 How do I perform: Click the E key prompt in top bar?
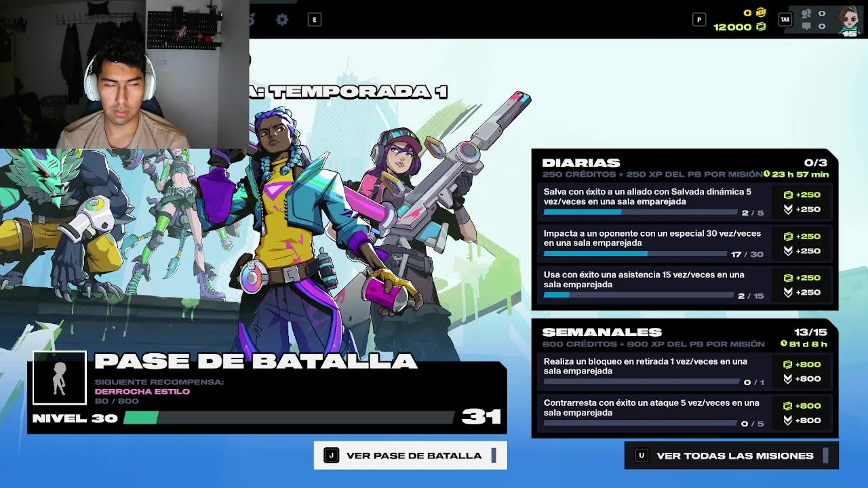click(314, 20)
